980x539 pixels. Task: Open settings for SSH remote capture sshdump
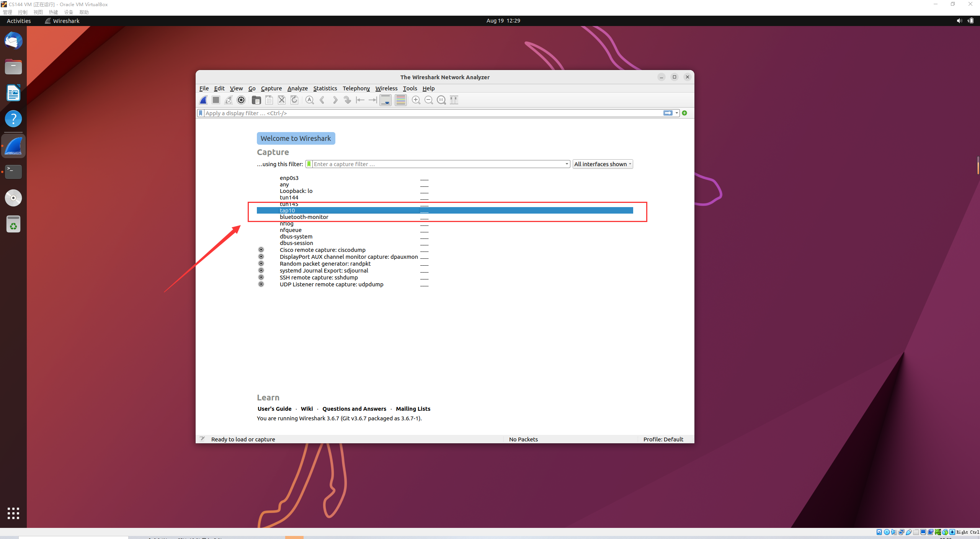click(261, 277)
